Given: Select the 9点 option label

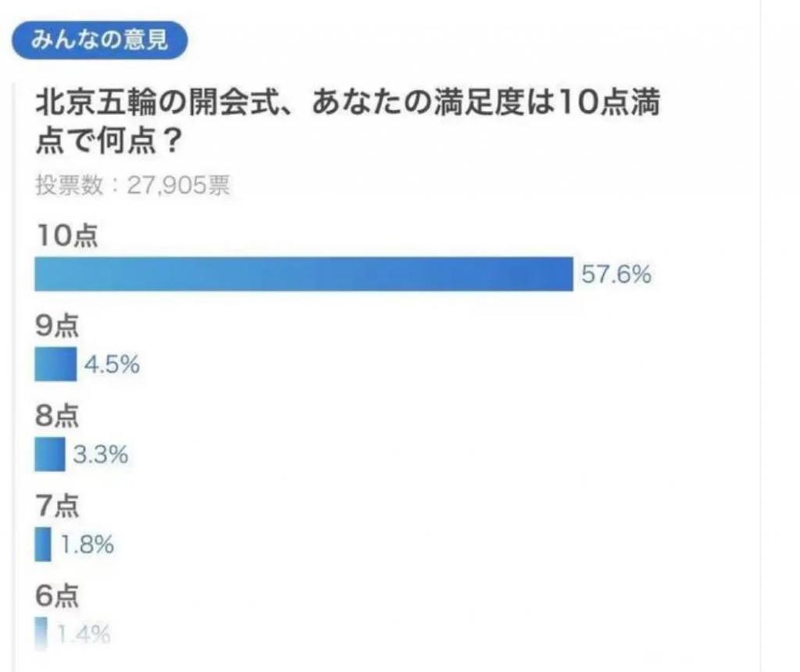Looking at the screenshot, I should point(57,326).
